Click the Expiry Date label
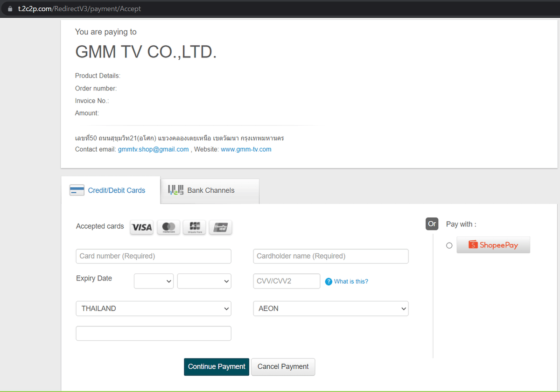This screenshot has width=560, height=392. (x=94, y=278)
